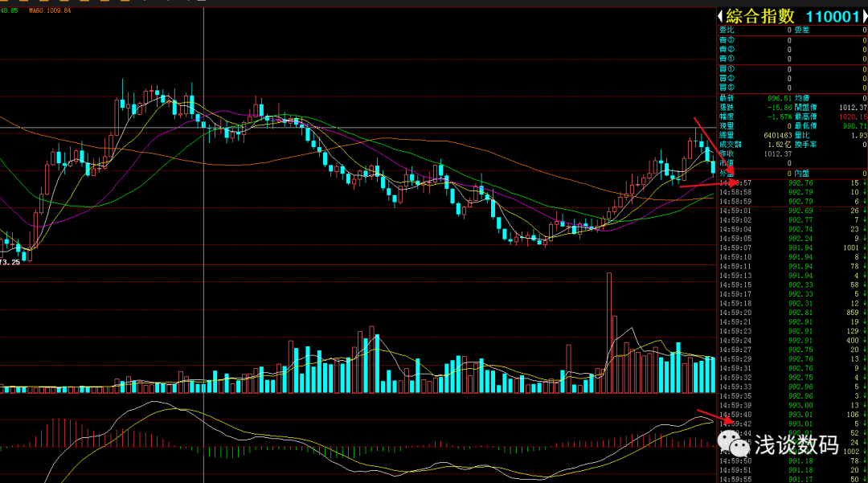Select the 14:59:20 tick with volume 859
Screen dimensions: 868x483
792,313
